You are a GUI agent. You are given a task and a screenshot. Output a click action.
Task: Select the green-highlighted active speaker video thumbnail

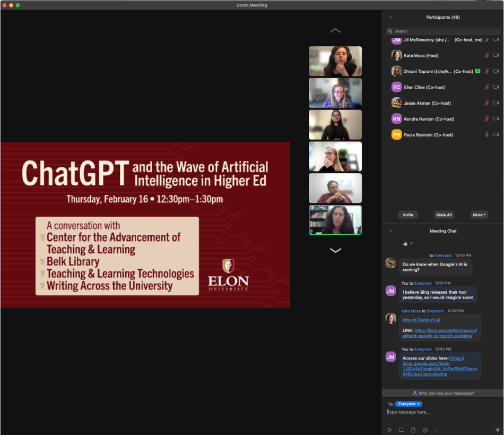pos(335,220)
